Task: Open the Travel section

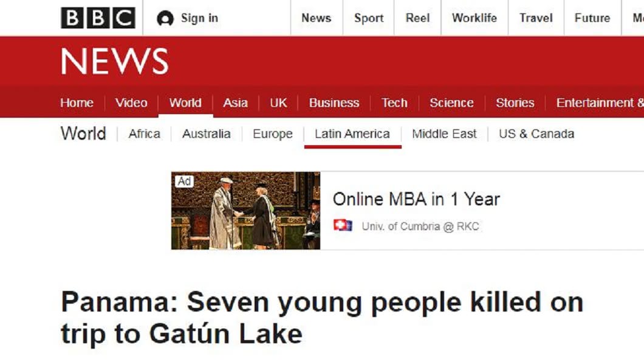Action: tap(536, 18)
